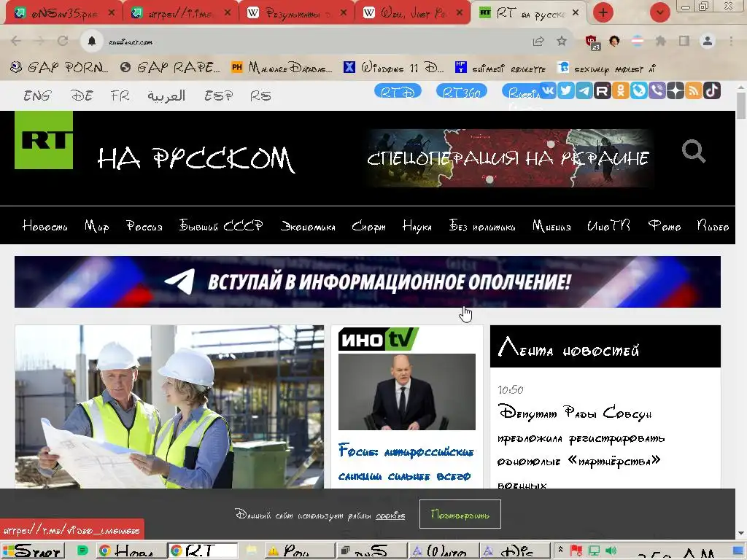This screenshot has width=747, height=560.
Task: Click the red new tab plus button
Action: [x=603, y=12]
